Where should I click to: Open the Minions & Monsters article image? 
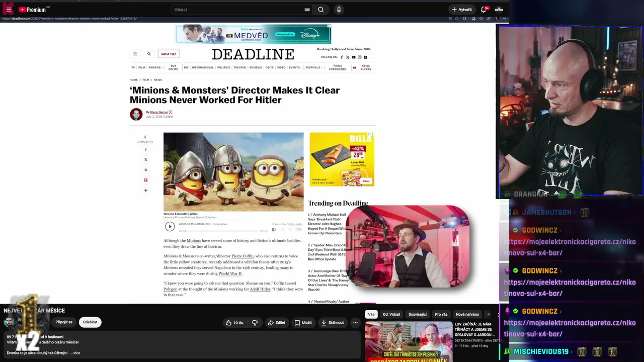pyautogui.click(x=233, y=172)
